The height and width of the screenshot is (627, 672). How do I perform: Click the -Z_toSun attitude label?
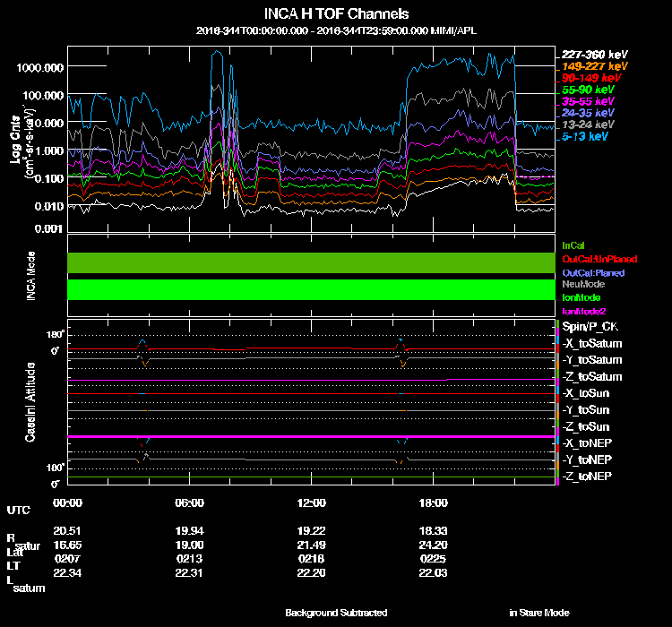point(585,426)
